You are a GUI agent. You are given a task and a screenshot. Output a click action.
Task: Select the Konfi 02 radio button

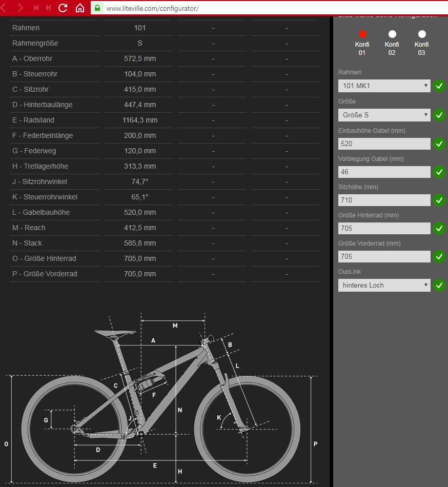tap(392, 34)
